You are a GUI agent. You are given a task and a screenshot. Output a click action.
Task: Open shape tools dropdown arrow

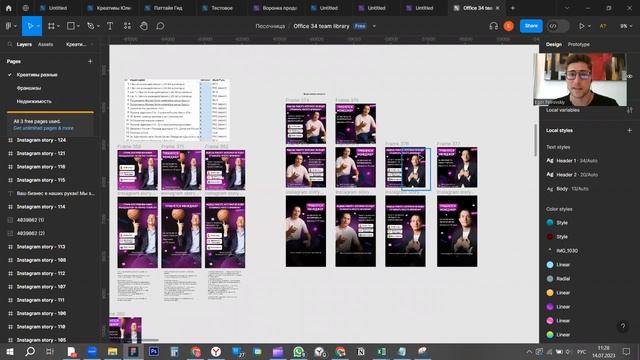coord(78,26)
